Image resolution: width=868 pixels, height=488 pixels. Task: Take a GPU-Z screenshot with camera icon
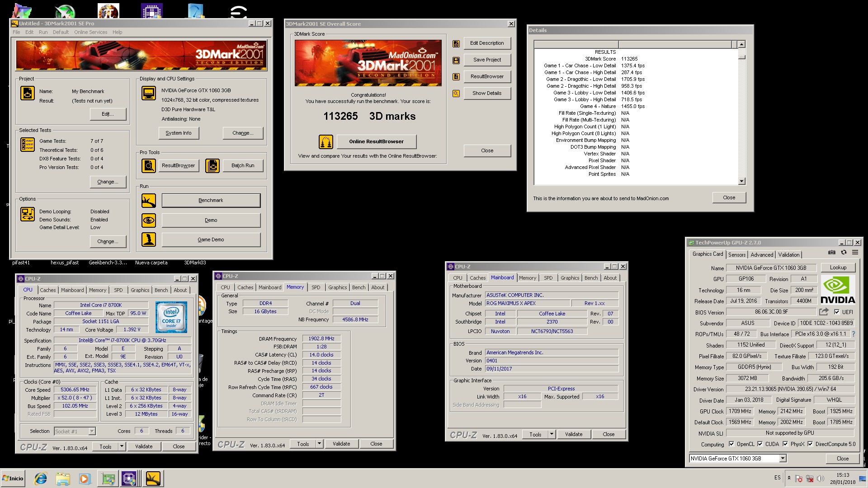(832, 253)
